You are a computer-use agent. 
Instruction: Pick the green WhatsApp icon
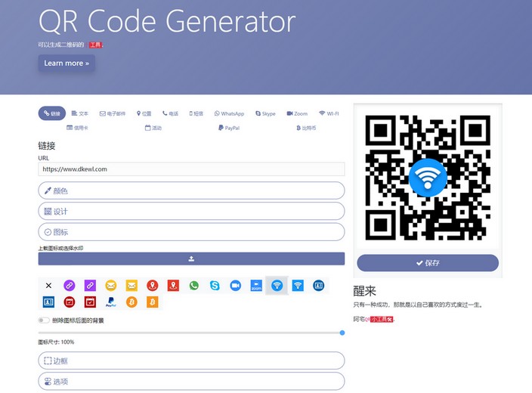(194, 286)
